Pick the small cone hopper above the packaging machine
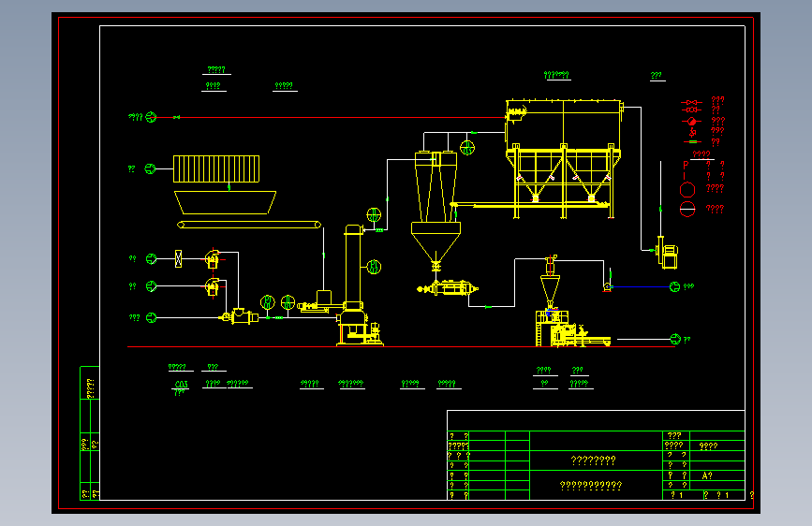This screenshot has height=526, width=812. [x=550, y=290]
